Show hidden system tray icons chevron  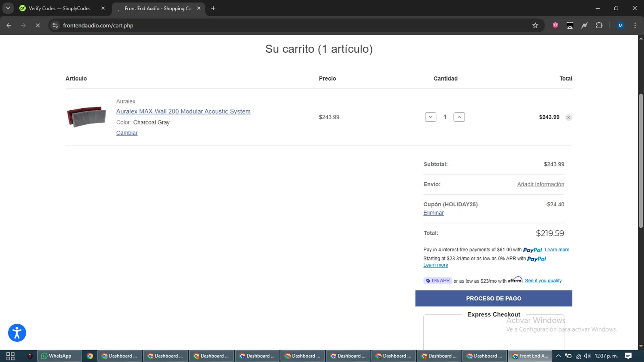pos(558,356)
